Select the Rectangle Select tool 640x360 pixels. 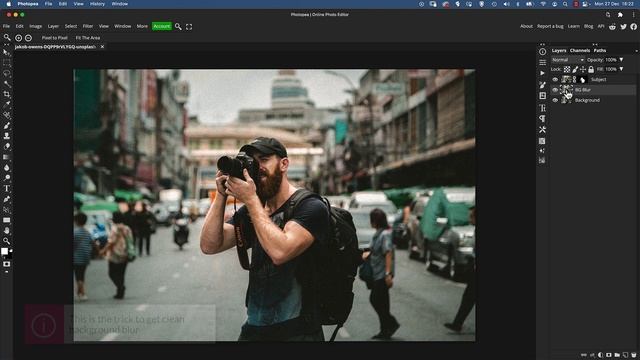point(6,63)
